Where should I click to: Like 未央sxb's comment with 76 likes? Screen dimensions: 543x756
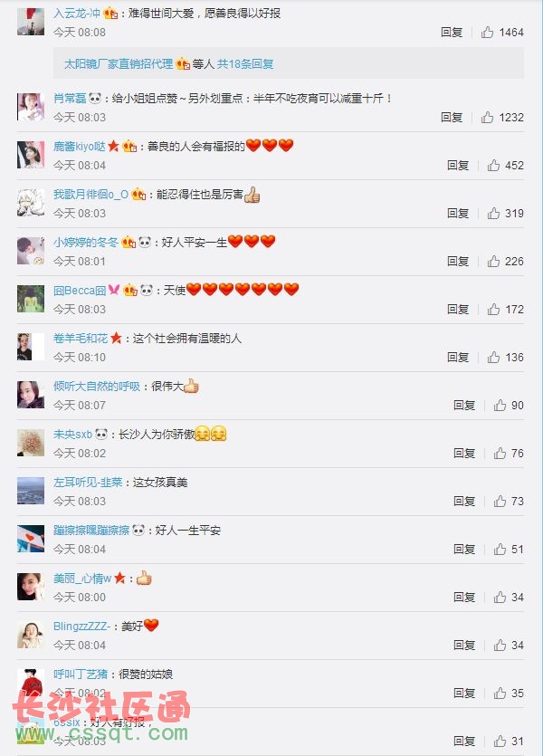[500, 454]
